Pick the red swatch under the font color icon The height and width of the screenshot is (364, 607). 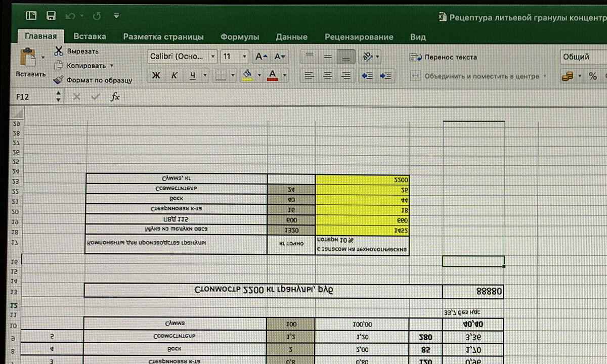pos(273,80)
